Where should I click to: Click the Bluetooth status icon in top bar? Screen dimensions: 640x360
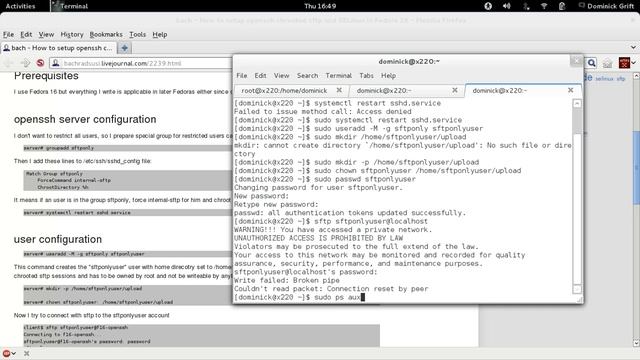coord(526,6)
